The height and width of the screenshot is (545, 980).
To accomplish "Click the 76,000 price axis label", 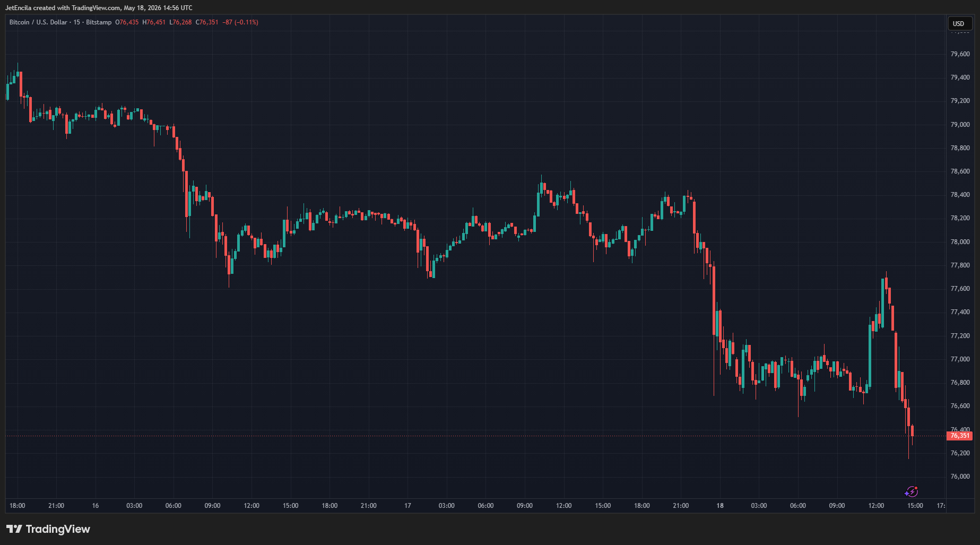I will [960, 477].
